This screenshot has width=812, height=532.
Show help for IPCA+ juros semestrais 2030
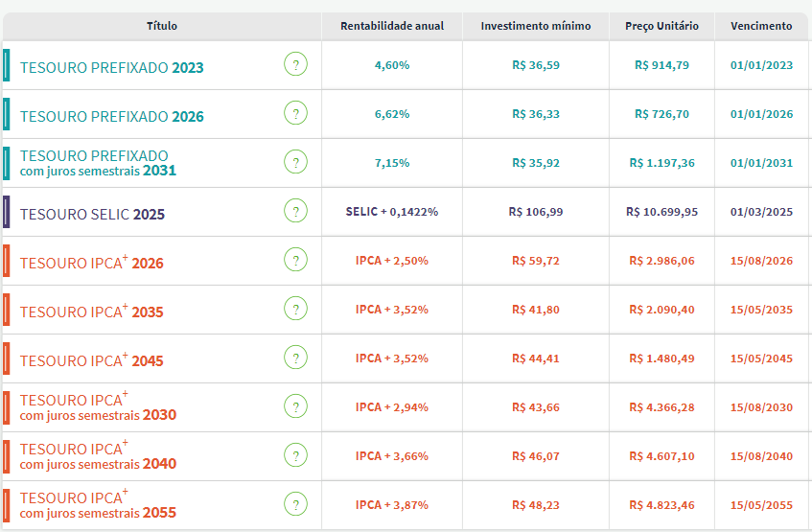[x=295, y=407]
